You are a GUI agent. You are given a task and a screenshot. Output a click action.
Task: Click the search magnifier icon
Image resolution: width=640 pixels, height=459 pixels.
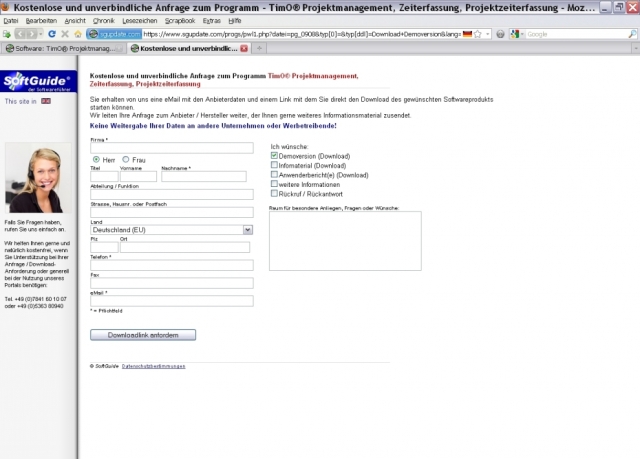pyautogui.click(x=632, y=34)
